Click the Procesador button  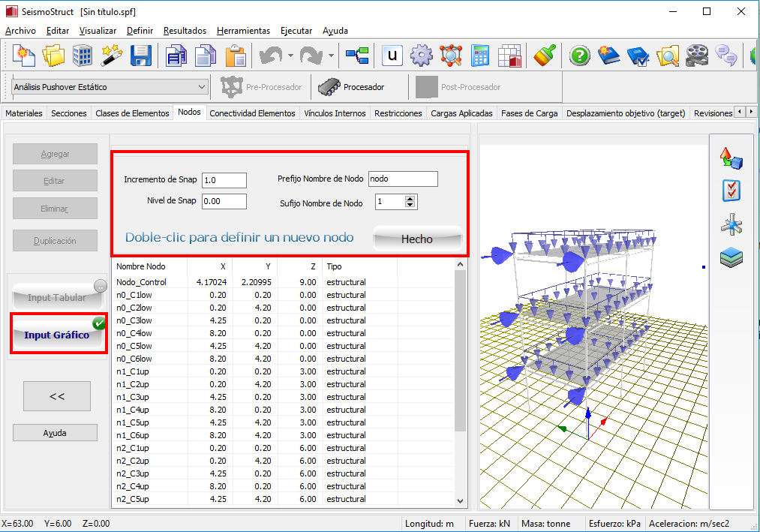352,87
